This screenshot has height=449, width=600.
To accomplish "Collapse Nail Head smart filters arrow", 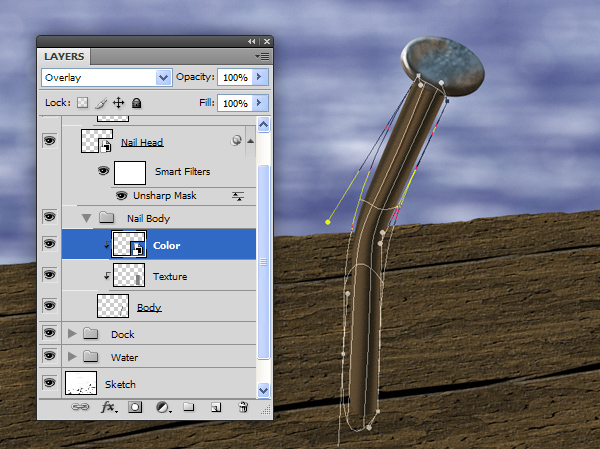I will [251, 141].
